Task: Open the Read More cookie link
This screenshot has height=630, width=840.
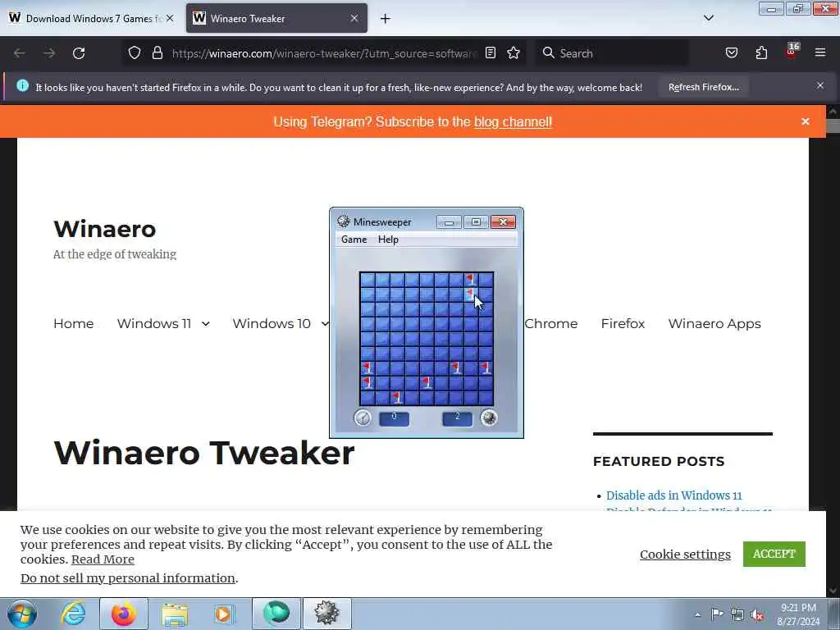Action: [x=103, y=559]
